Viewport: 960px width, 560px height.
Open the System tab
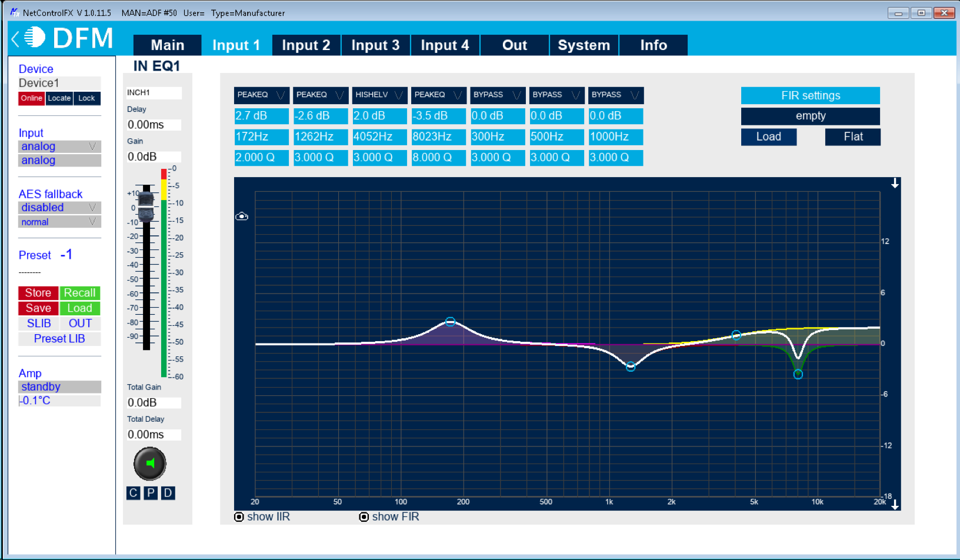coord(584,45)
